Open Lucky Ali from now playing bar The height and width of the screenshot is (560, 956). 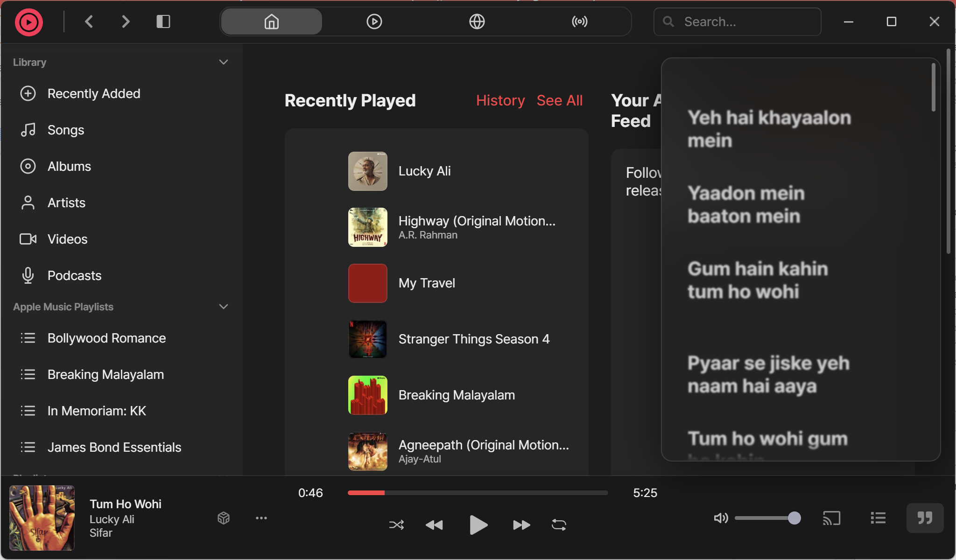tap(112, 519)
